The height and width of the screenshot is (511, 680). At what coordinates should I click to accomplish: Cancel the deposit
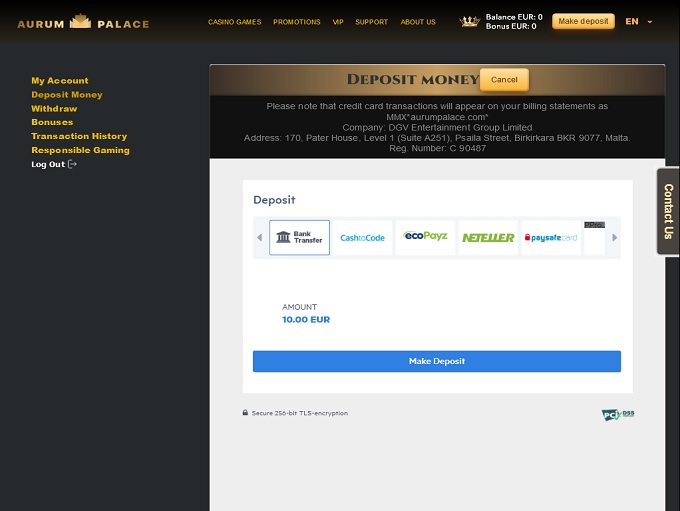point(504,80)
